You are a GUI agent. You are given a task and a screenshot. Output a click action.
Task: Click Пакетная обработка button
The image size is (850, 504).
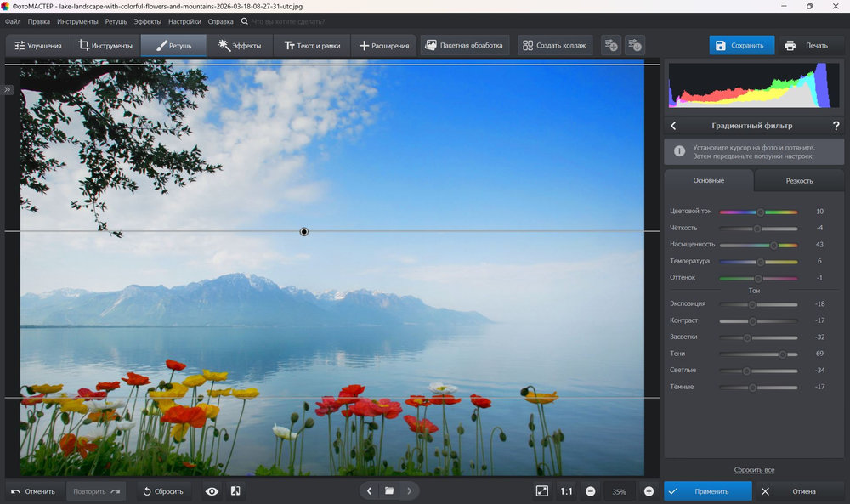464,46
